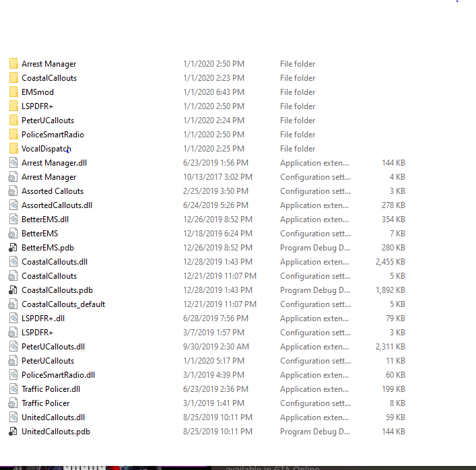Click the PoliceSmartRadio.dll file icon

[13, 375]
